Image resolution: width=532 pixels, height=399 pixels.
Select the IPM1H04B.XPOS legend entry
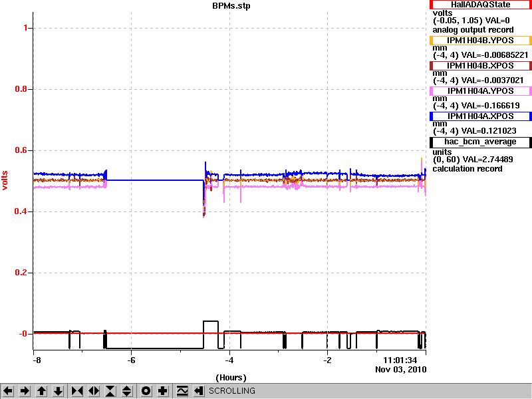pyautogui.click(x=480, y=66)
